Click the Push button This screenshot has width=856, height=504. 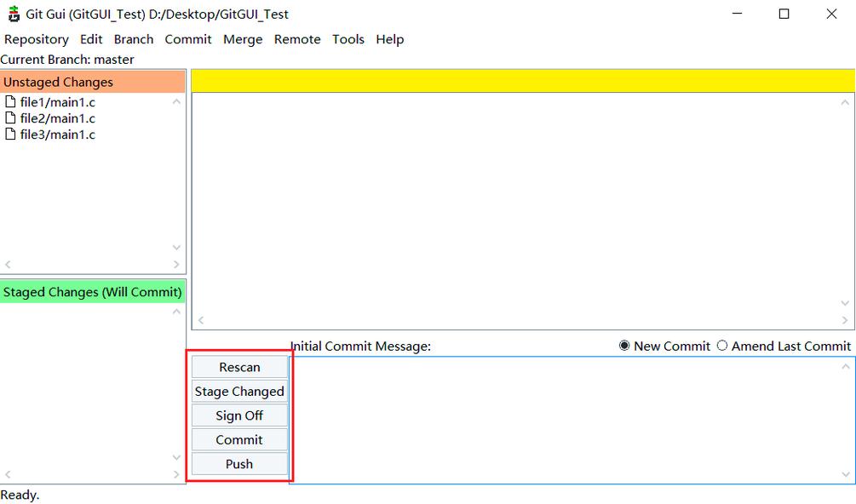pos(239,464)
